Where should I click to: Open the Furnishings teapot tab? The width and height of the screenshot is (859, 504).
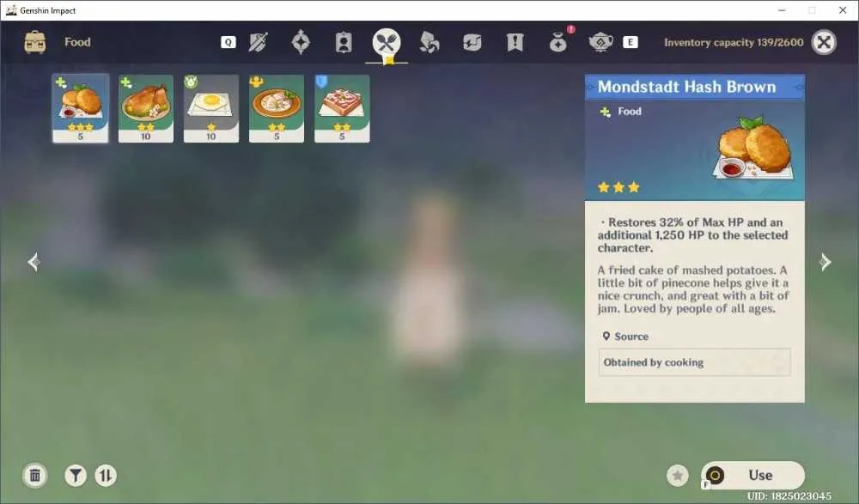tap(600, 42)
